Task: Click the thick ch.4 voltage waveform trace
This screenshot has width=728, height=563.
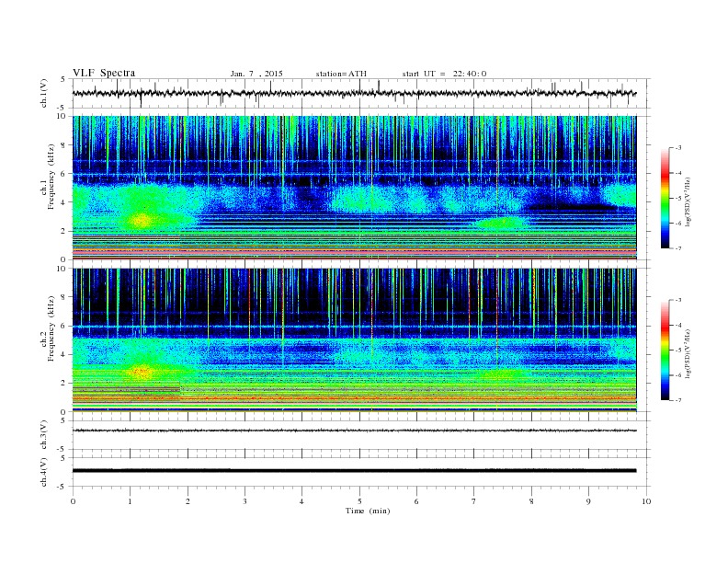Action: pos(354,471)
